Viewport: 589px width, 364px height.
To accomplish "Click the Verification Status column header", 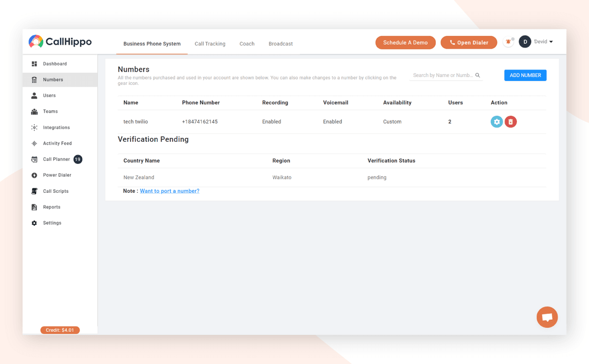I will click(x=391, y=160).
